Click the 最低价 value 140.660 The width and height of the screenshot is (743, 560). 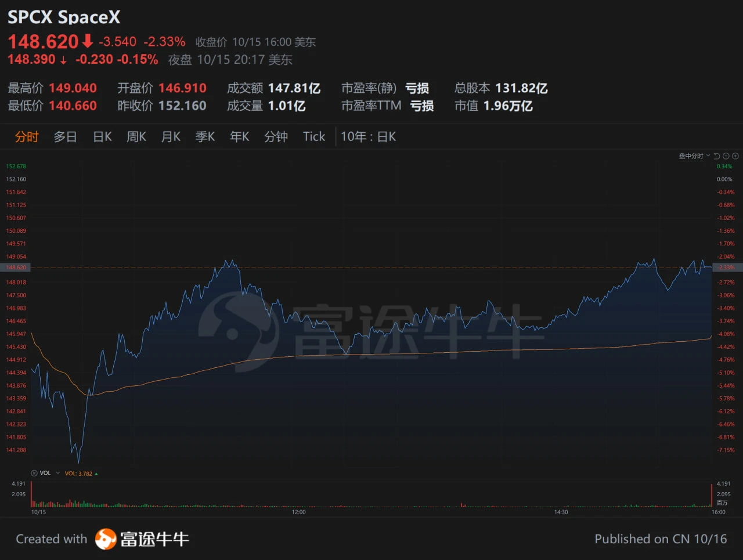click(x=73, y=106)
